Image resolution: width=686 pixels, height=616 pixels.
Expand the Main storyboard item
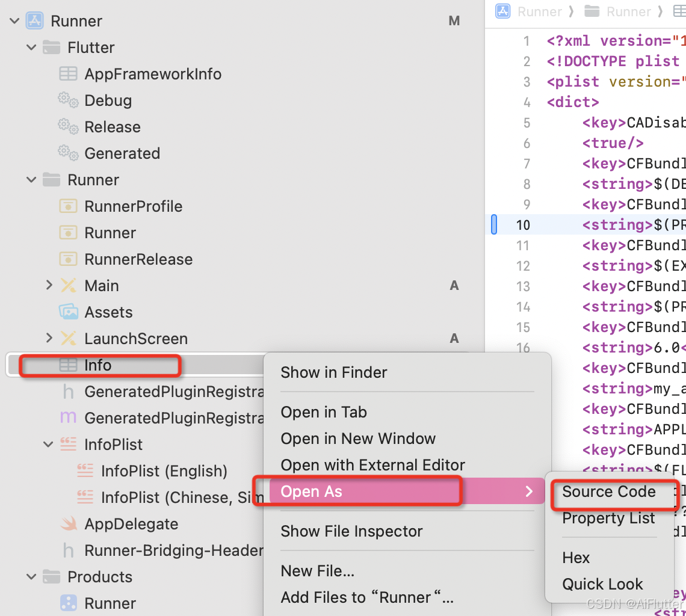(49, 285)
